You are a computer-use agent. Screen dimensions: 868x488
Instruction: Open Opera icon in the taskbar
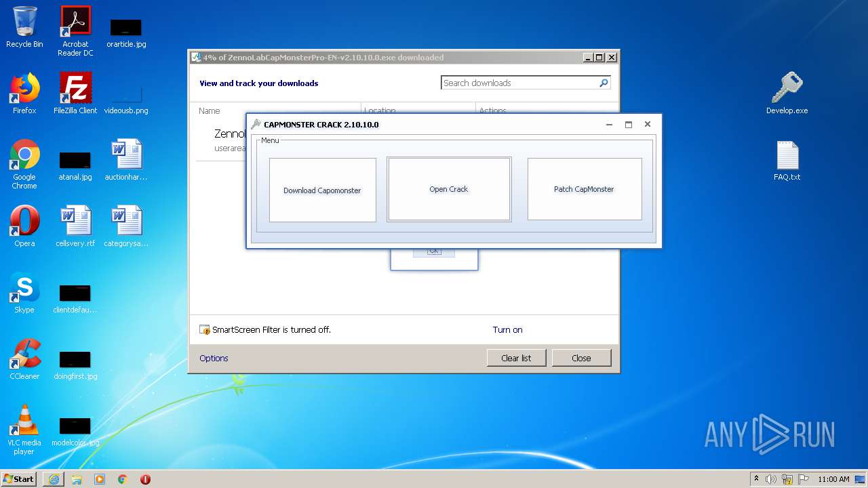pos(145,479)
